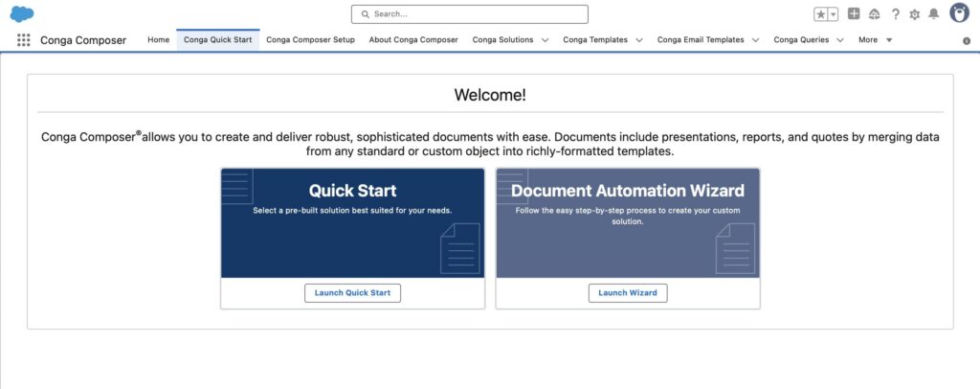This screenshot has width=980, height=389.
Task: Open the Help question mark icon
Action: click(x=896, y=14)
